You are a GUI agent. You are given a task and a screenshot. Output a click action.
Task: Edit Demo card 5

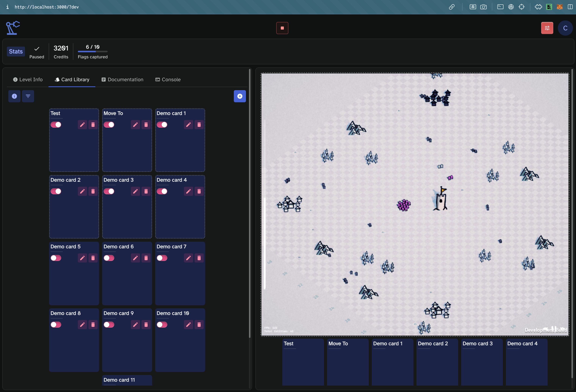82,258
